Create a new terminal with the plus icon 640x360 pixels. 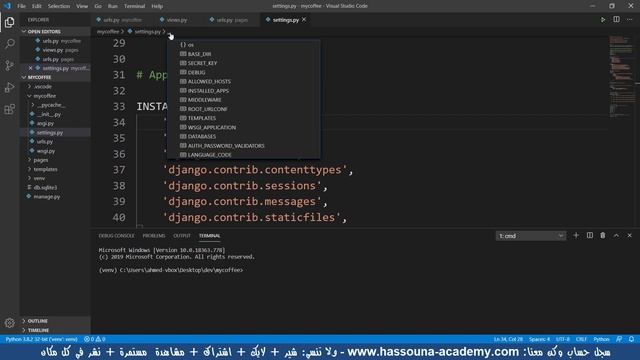tap(576, 236)
